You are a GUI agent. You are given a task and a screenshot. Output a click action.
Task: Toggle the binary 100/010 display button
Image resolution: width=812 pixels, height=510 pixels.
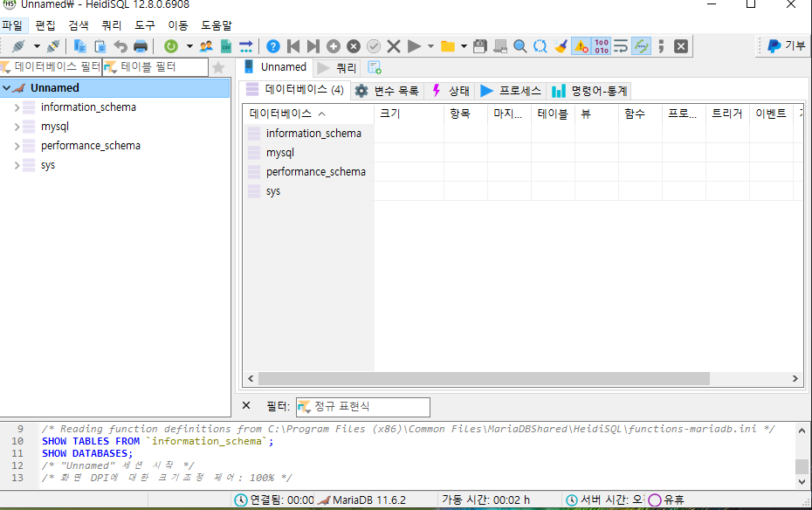602,46
